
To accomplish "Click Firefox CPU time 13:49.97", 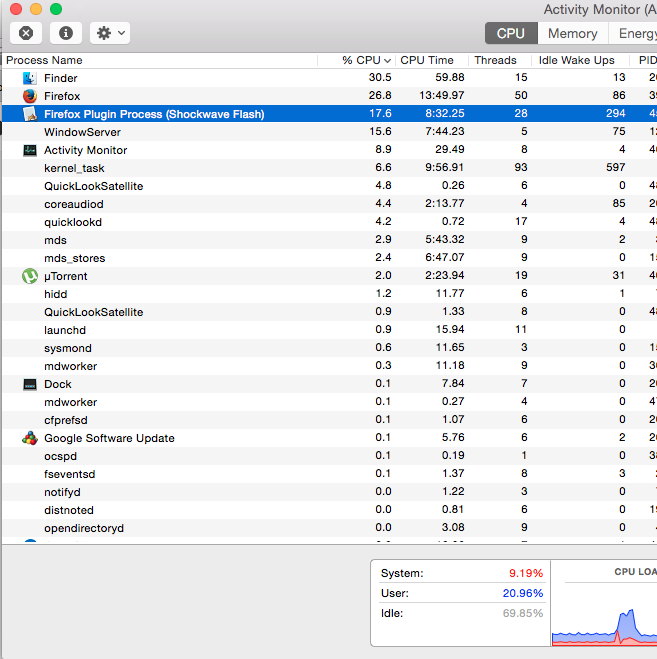I will click(x=441, y=95).
